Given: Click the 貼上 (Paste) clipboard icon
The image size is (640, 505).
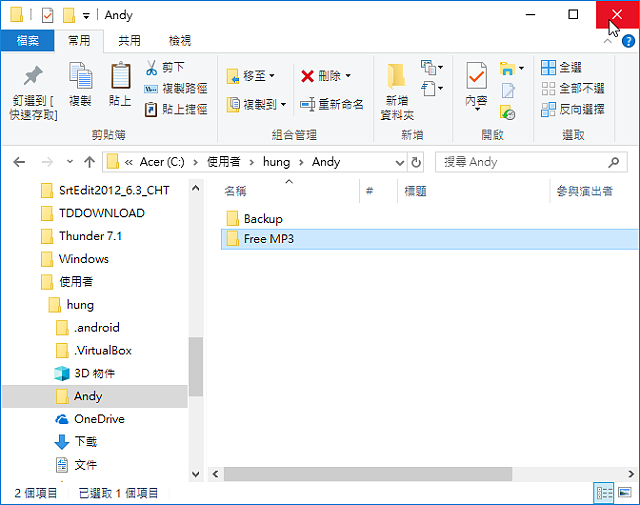Looking at the screenshot, I should pyautogui.click(x=120, y=75).
